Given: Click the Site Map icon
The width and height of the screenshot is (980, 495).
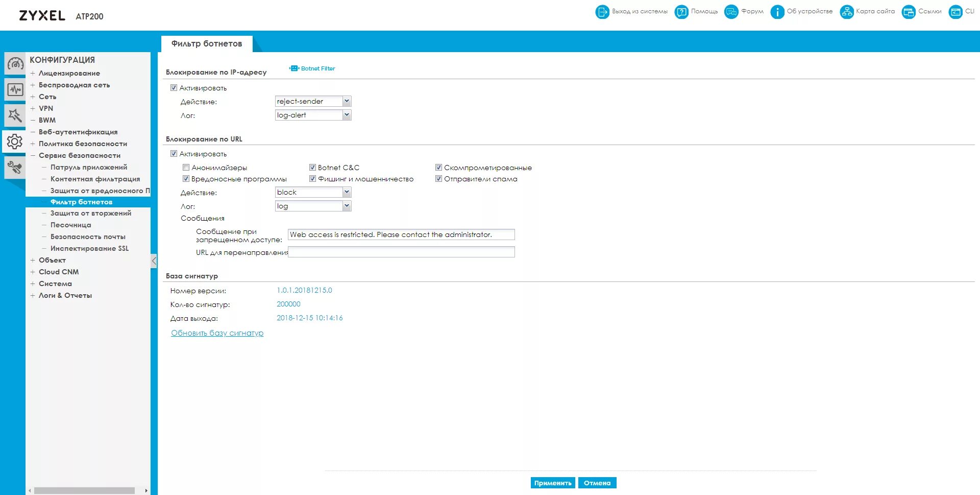Looking at the screenshot, I should click(x=846, y=12).
